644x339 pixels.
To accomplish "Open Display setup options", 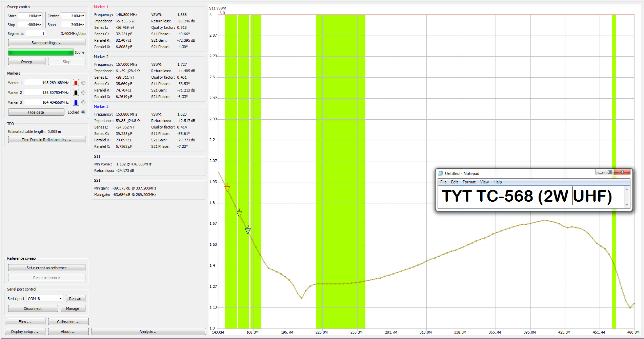I will (x=25, y=332).
